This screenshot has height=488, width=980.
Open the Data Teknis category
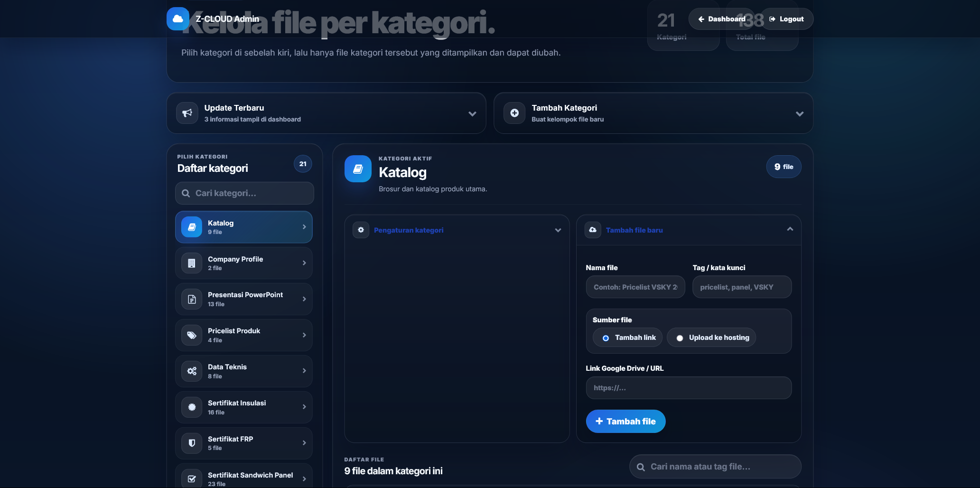pos(244,371)
